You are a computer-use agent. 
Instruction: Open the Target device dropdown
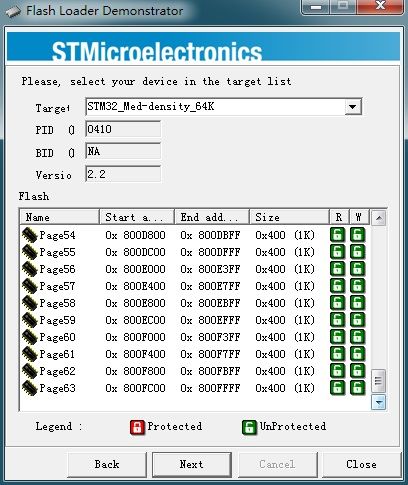(352, 107)
